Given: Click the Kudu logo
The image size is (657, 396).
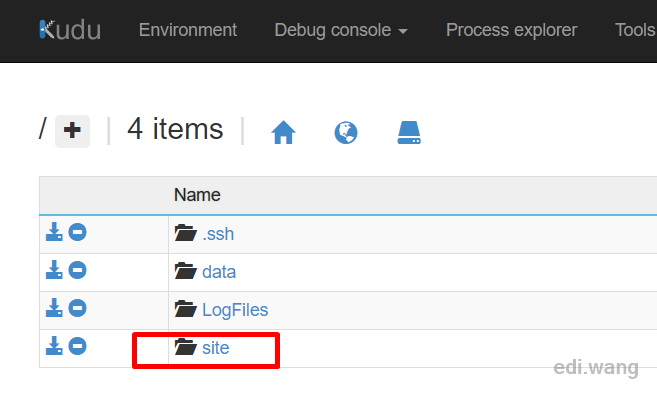Looking at the screenshot, I should click(x=70, y=30).
